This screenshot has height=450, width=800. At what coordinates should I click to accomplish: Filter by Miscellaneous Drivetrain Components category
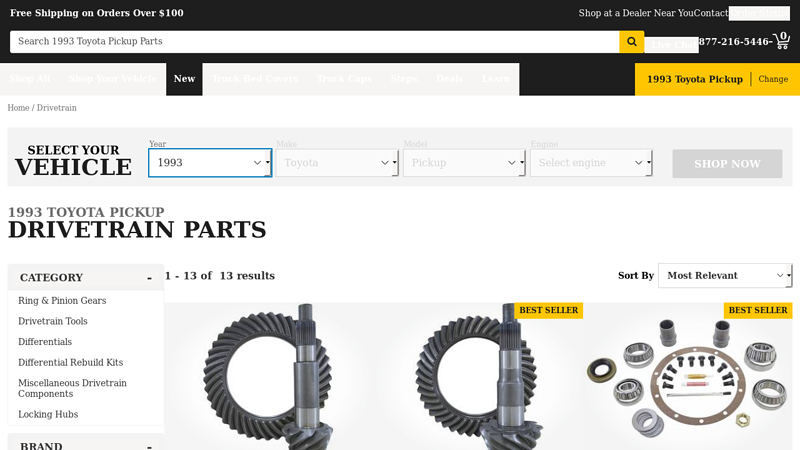(72, 388)
